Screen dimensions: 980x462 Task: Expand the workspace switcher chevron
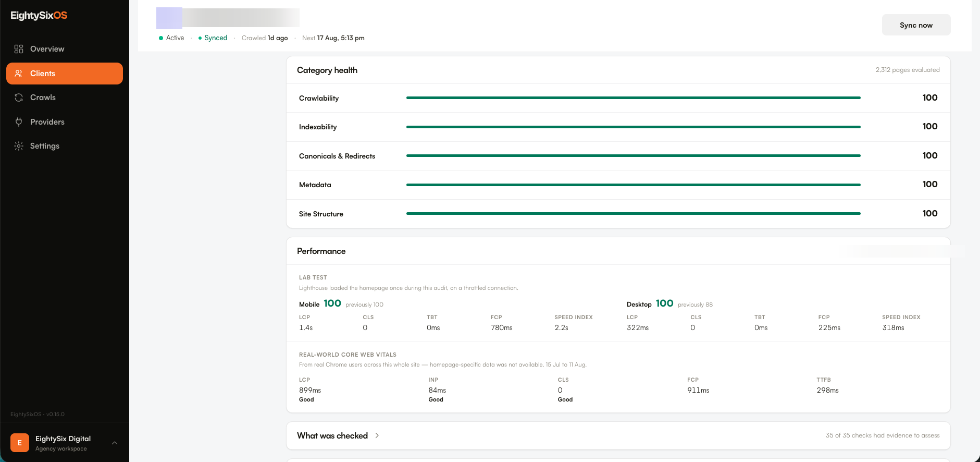(x=115, y=443)
